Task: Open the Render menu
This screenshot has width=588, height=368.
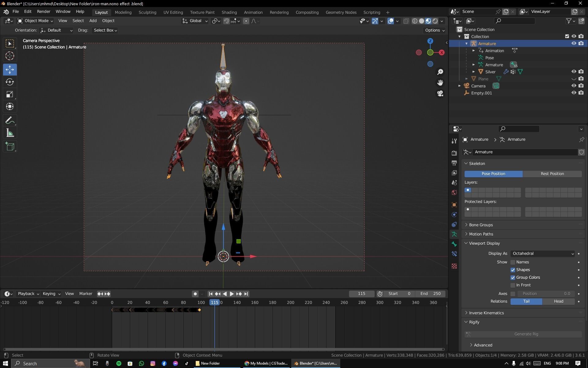Action: click(x=43, y=12)
